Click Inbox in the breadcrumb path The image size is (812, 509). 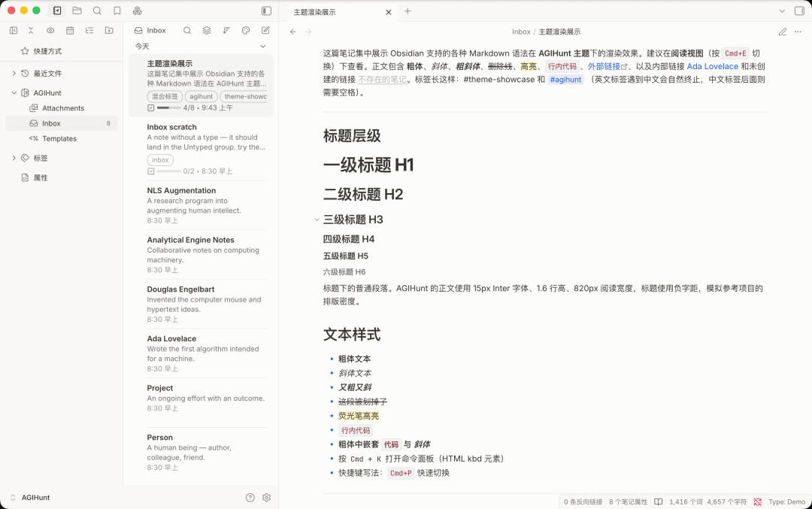click(521, 32)
